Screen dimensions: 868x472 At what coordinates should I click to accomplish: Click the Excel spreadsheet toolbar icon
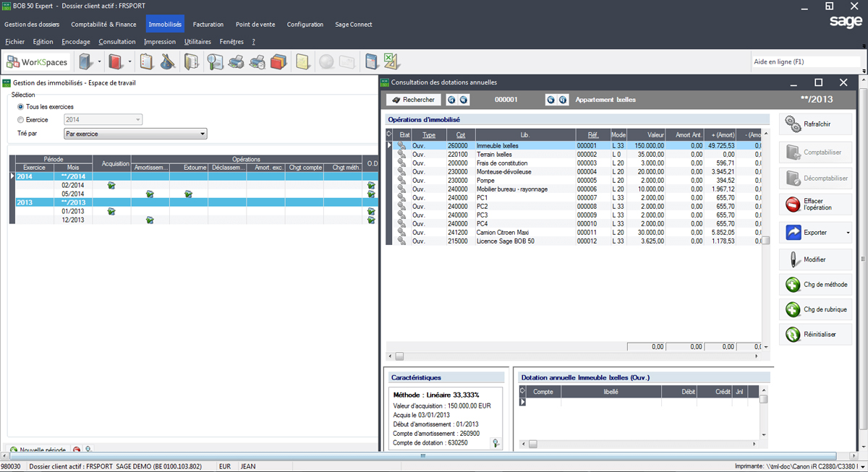point(391,62)
